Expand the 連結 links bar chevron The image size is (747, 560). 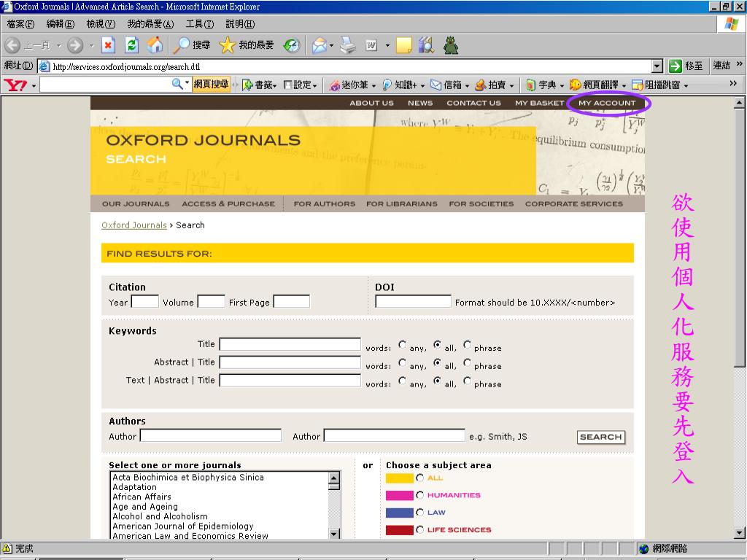coord(740,64)
